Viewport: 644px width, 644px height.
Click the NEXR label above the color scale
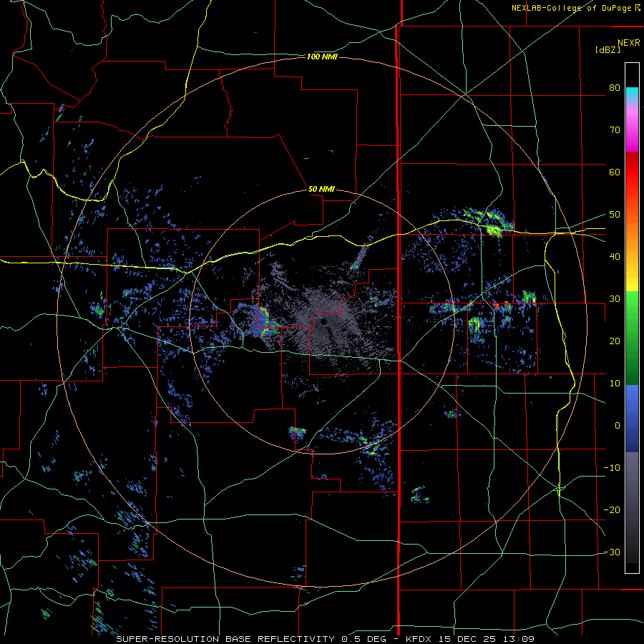628,43
